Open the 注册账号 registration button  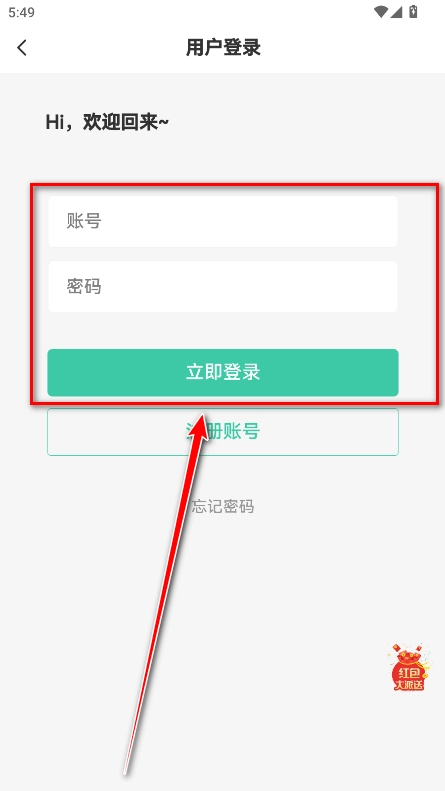(222, 432)
